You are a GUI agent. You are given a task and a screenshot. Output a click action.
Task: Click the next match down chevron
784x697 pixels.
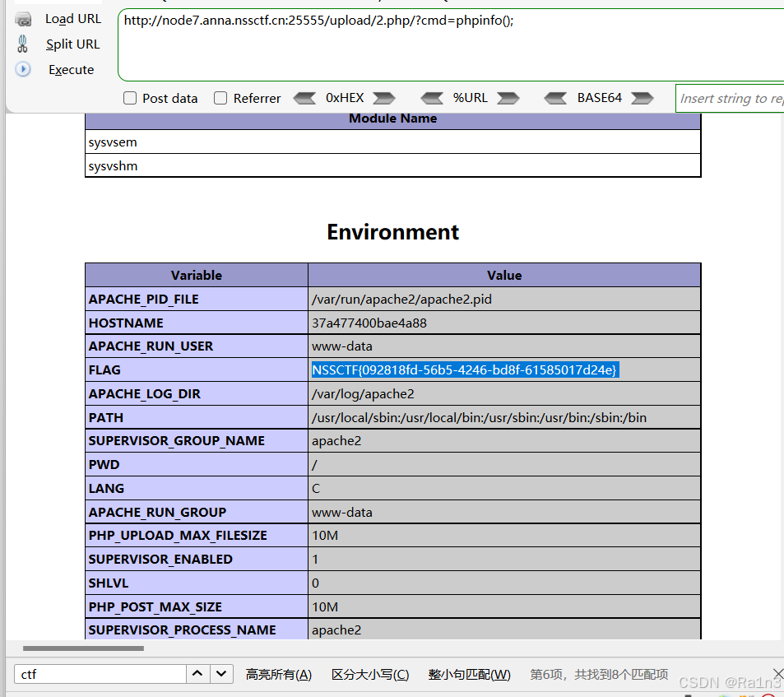point(220,674)
